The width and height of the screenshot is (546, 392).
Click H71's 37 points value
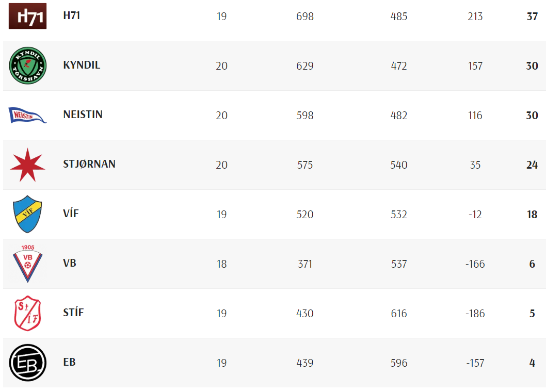point(532,17)
